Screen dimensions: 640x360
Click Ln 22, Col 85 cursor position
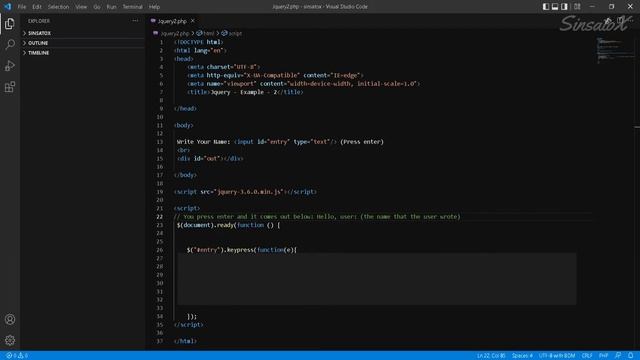[491, 356]
